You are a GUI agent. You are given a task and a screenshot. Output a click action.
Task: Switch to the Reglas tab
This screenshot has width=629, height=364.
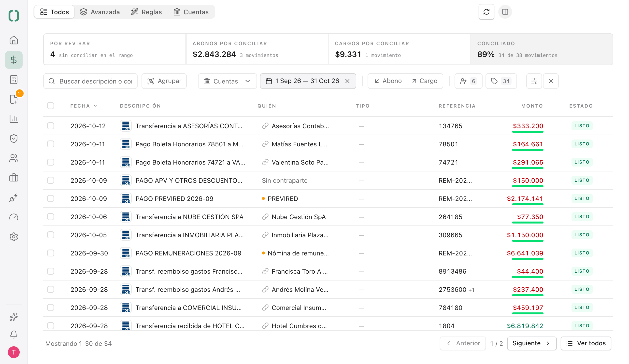(x=146, y=12)
